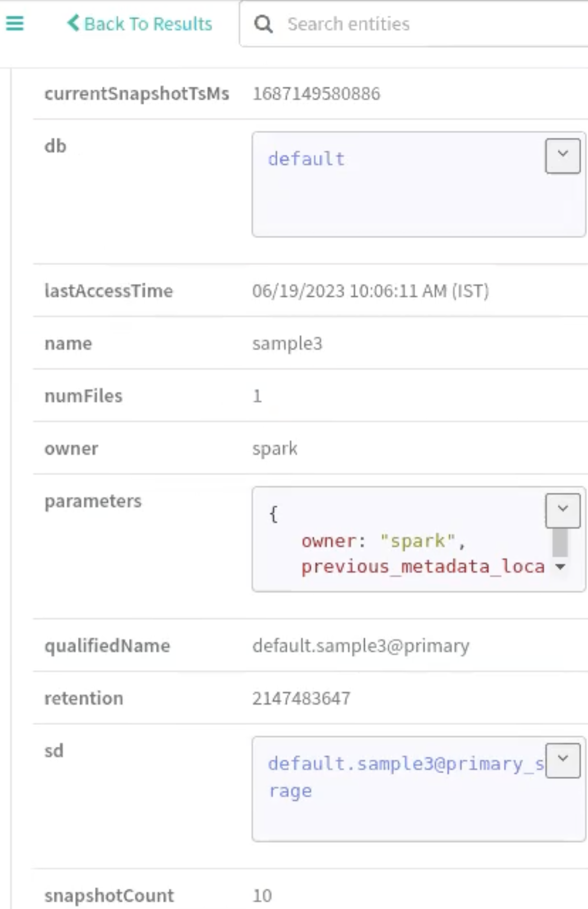Click the search magnifier icon
588x909 pixels.
263,24
